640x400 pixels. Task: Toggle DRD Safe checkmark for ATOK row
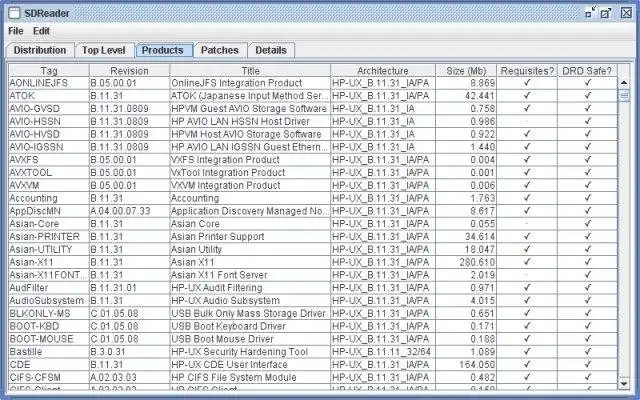click(587, 96)
